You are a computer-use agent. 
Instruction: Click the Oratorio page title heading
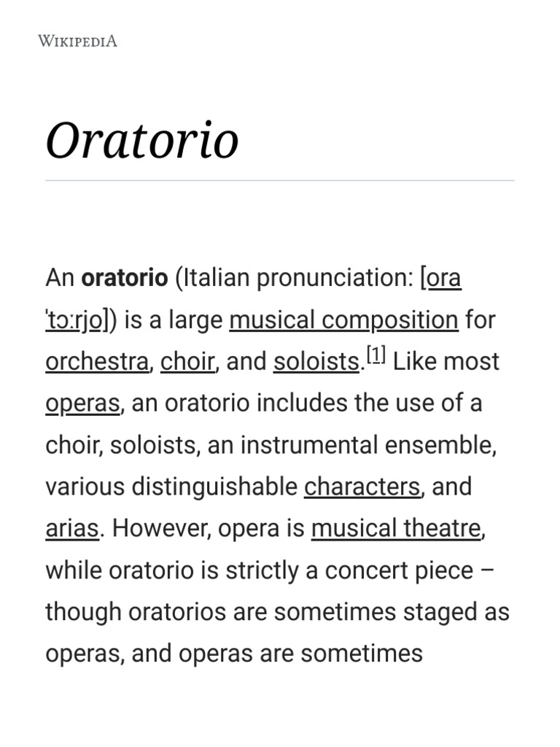tap(142, 139)
